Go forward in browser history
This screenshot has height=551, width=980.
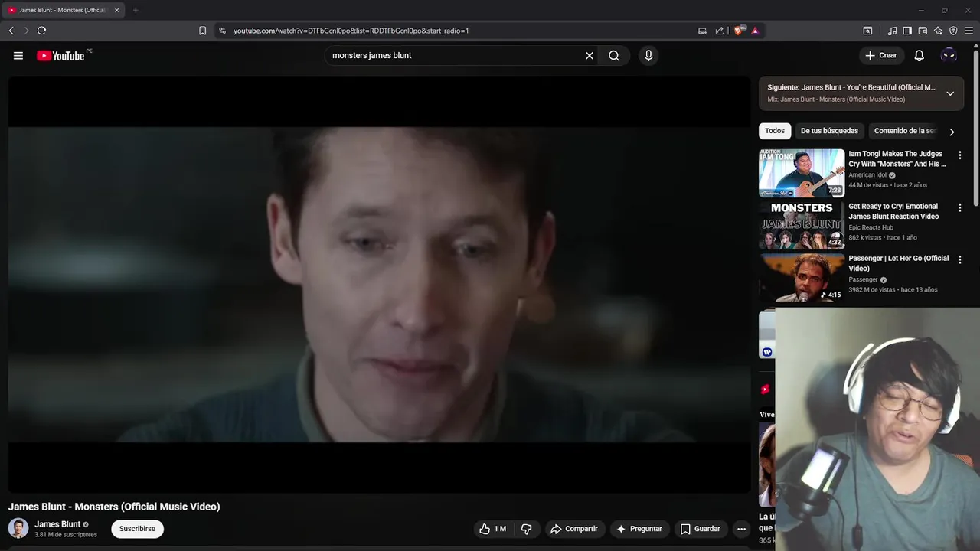pyautogui.click(x=26, y=31)
